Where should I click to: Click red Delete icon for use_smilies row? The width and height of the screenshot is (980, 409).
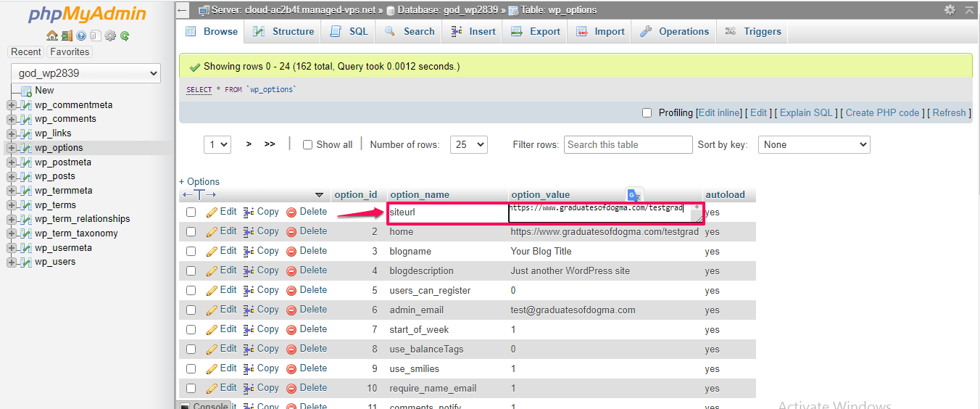pyautogui.click(x=291, y=368)
